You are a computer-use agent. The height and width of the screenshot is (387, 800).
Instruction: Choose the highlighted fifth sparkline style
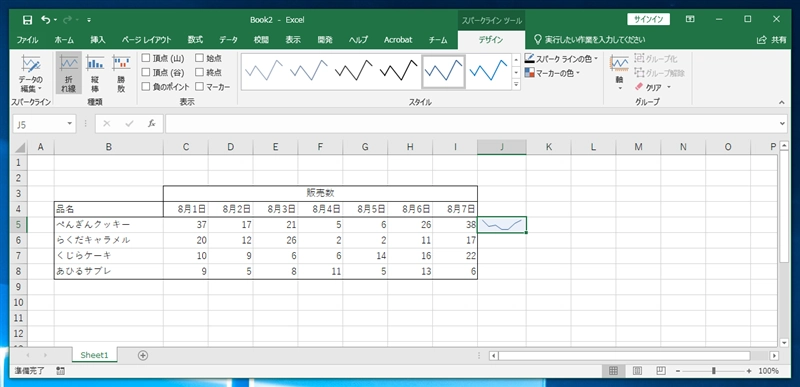click(x=443, y=71)
